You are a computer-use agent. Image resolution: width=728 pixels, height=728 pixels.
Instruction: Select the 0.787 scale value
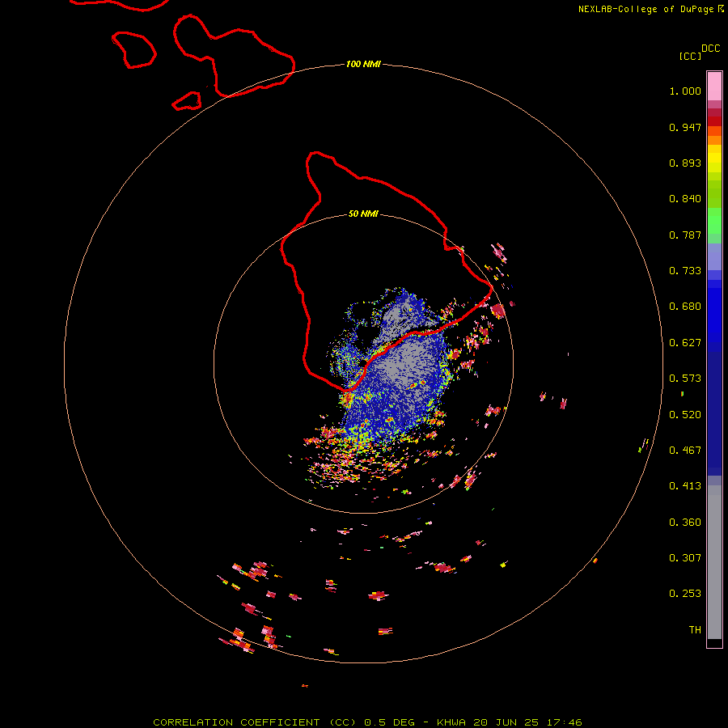pyautogui.click(x=685, y=235)
